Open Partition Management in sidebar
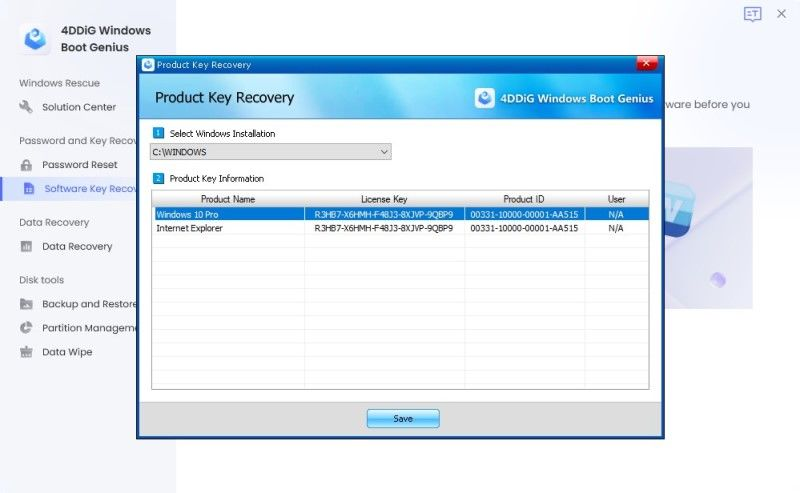The height and width of the screenshot is (493, 800). pos(89,328)
